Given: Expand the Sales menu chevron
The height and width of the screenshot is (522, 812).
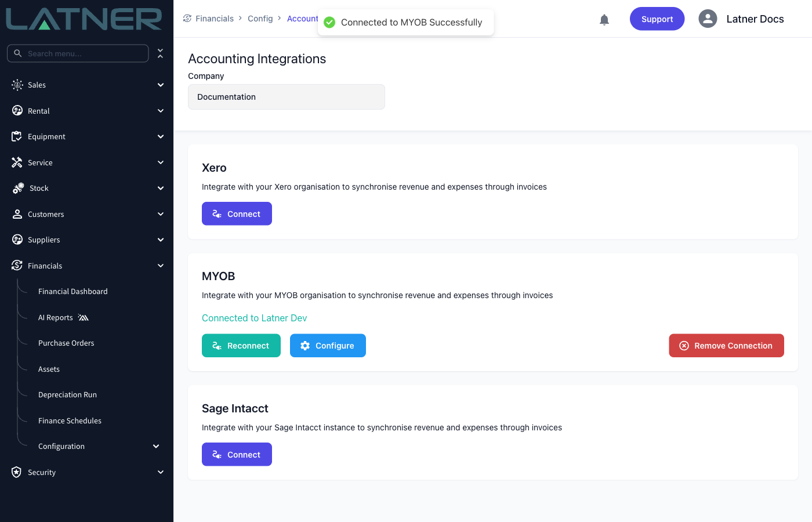Looking at the screenshot, I should [161, 85].
